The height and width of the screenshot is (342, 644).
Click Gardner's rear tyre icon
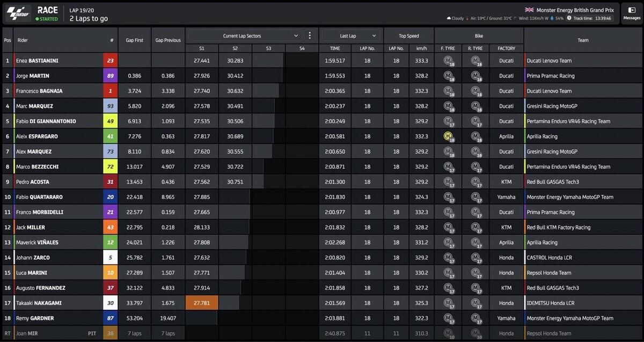coord(475,318)
